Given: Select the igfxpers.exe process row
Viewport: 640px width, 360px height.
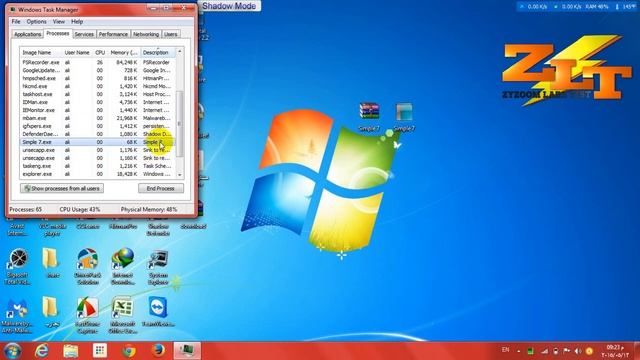Looking at the screenshot, I should click(x=98, y=126).
